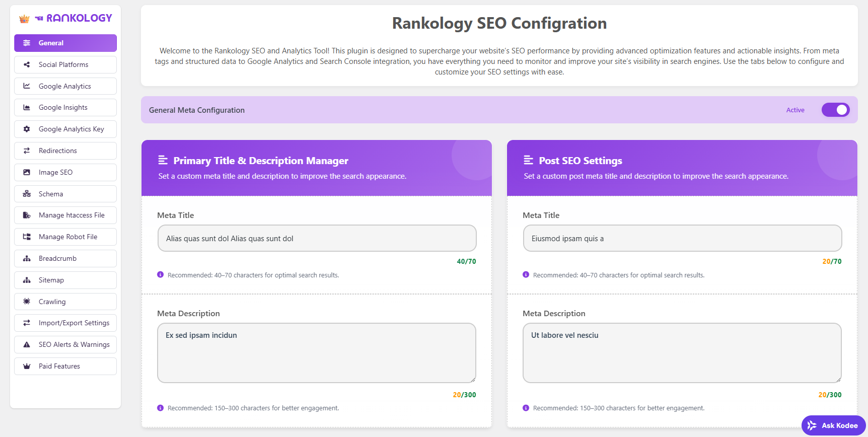Viewport: 868px width, 437px height.
Task: Focus the Post SEO Meta Title field
Action: (x=682, y=238)
